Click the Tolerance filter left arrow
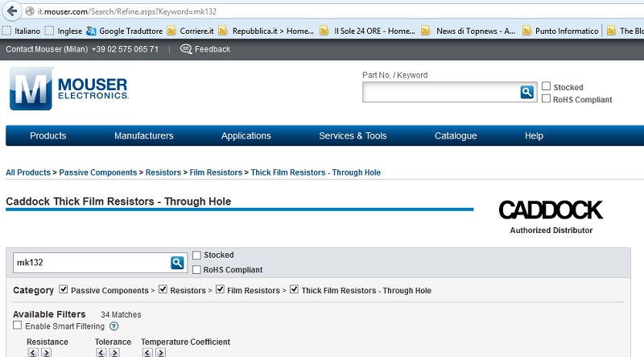644x357 pixels. click(x=101, y=353)
